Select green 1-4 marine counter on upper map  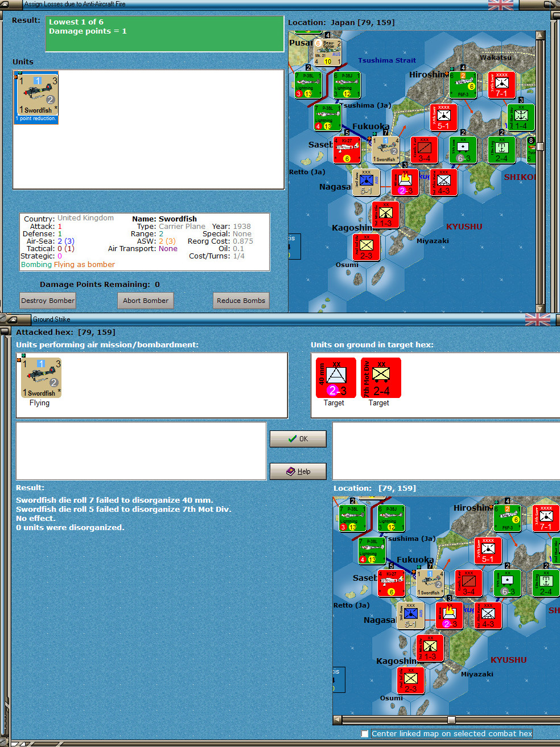pyautogui.click(x=521, y=117)
